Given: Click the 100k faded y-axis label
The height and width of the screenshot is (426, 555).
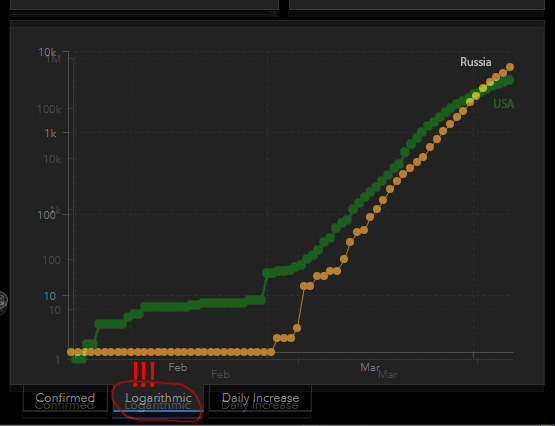Looking at the screenshot, I should pyautogui.click(x=49, y=109).
